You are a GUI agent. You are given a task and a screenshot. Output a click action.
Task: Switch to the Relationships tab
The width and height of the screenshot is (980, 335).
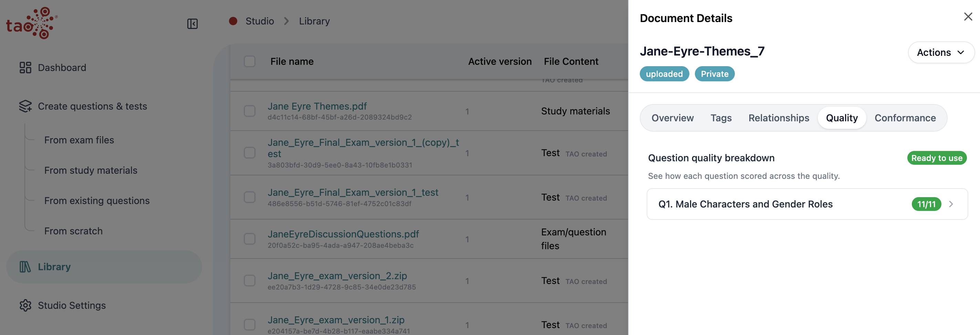pos(779,118)
